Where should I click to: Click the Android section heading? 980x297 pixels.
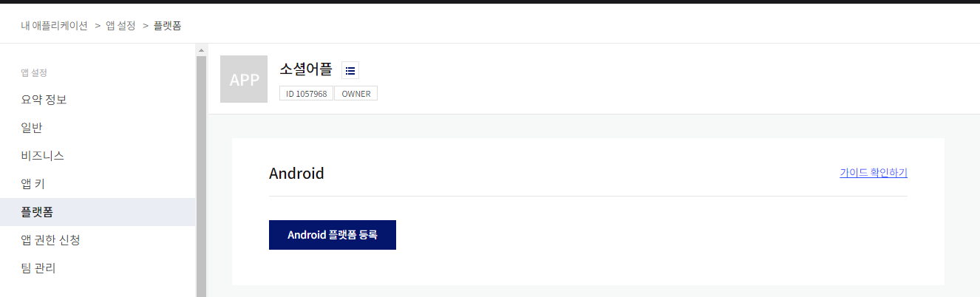point(296,174)
